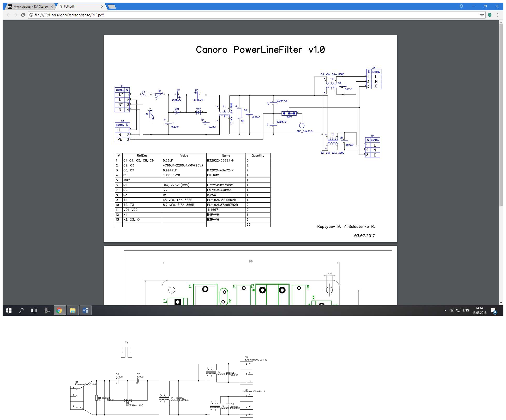
Task: Click the scrollbar down arrow
Action: click(x=501, y=303)
